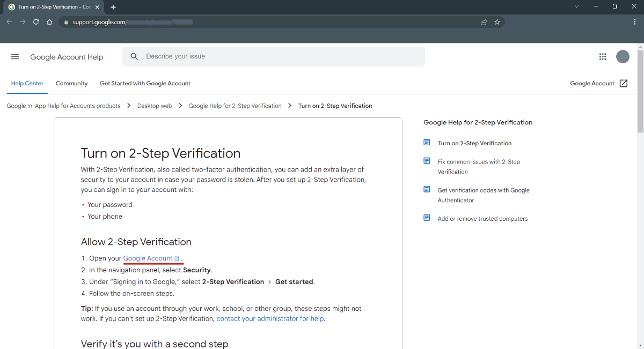Open the hamburger main menu
Screen dimensions: 644x349
coord(15,57)
